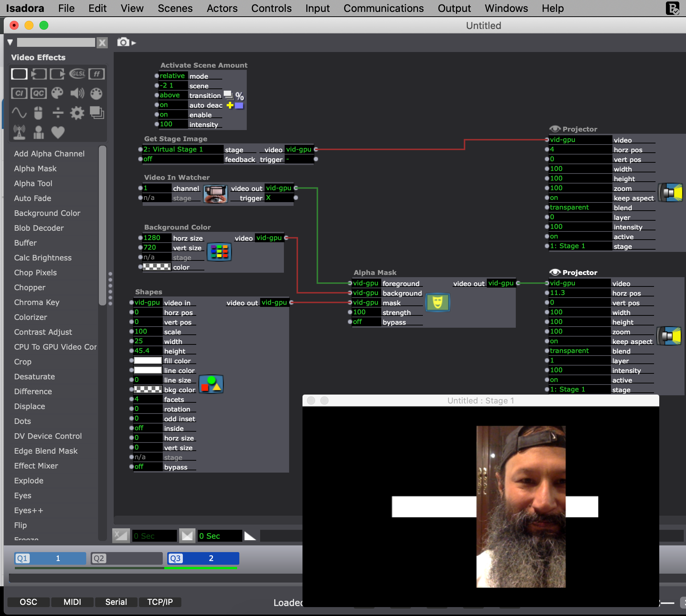This screenshot has height=616, width=686.
Task: Select the GLSL shader category icon
Action: click(77, 74)
